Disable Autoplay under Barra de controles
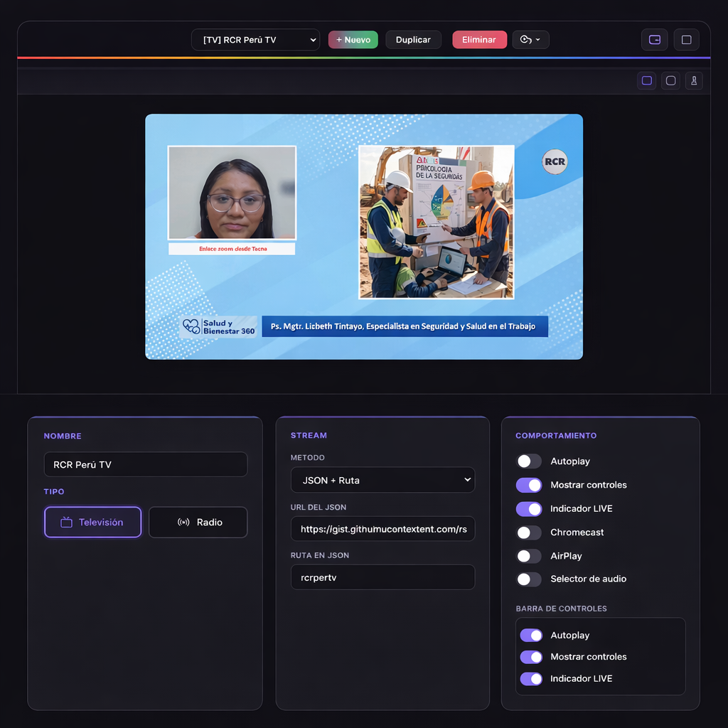This screenshot has height=728, width=728. pos(531,636)
